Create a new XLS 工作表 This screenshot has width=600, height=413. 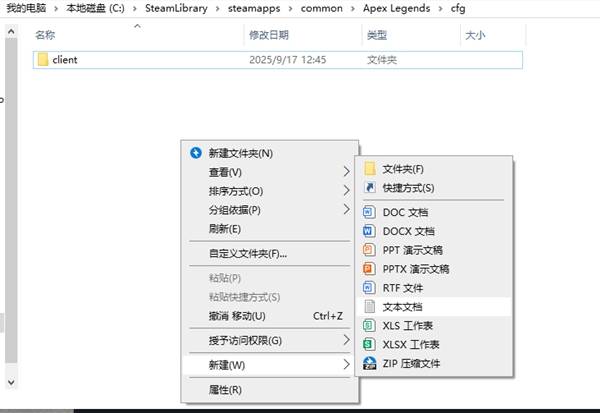tap(434, 325)
